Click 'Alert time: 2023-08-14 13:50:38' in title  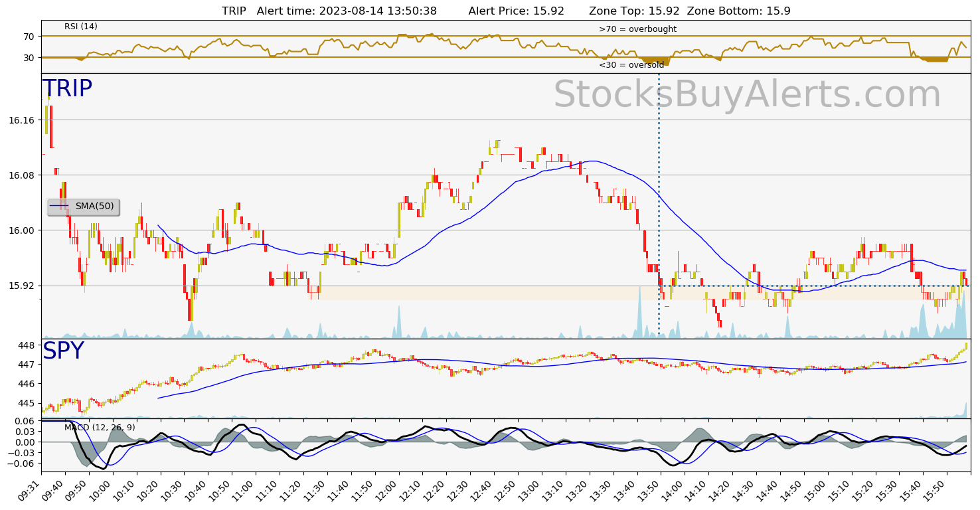coord(347,11)
